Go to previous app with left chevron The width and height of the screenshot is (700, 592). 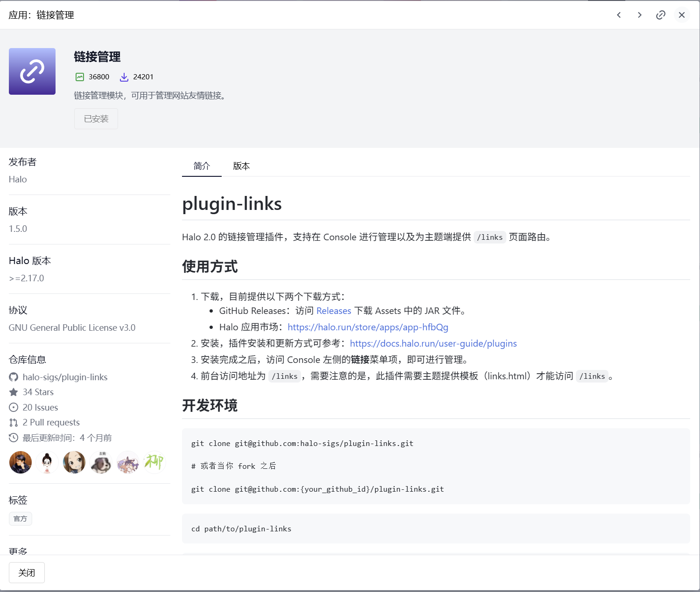coord(619,15)
